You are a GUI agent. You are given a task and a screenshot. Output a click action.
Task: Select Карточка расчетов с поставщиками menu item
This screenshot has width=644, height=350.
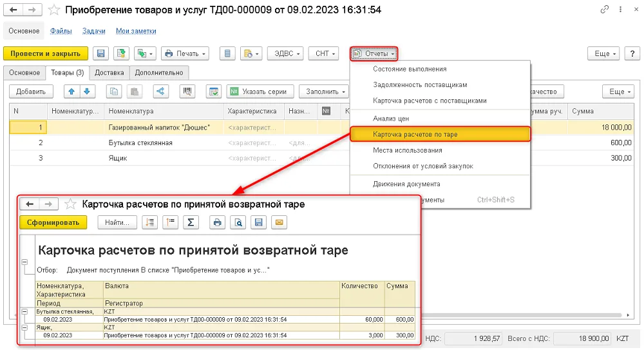440,101
